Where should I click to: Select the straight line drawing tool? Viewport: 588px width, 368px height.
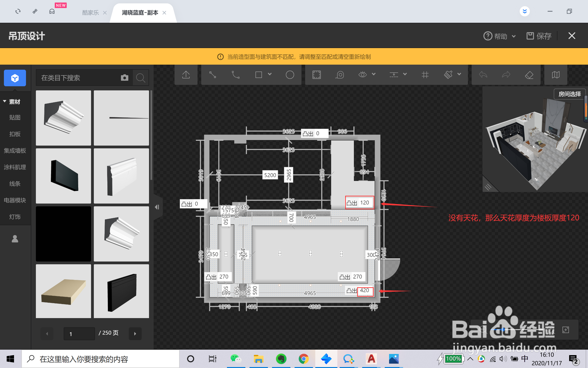pyautogui.click(x=213, y=75)
